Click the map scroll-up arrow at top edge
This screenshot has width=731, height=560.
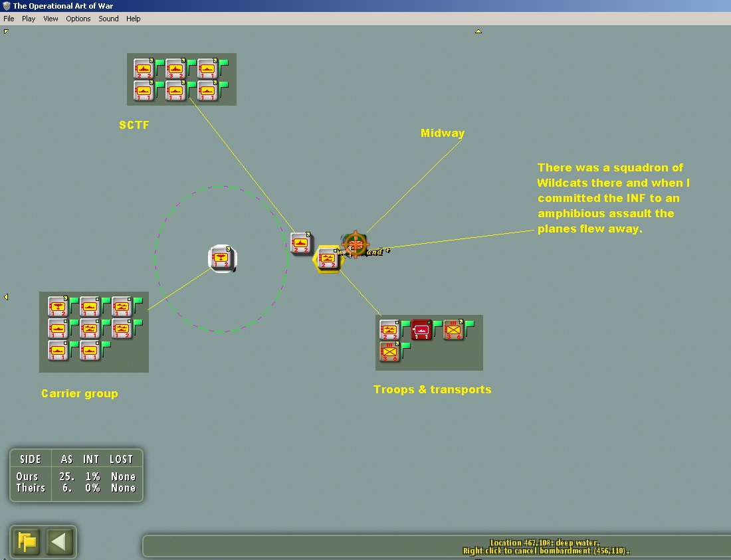[478, 31]
